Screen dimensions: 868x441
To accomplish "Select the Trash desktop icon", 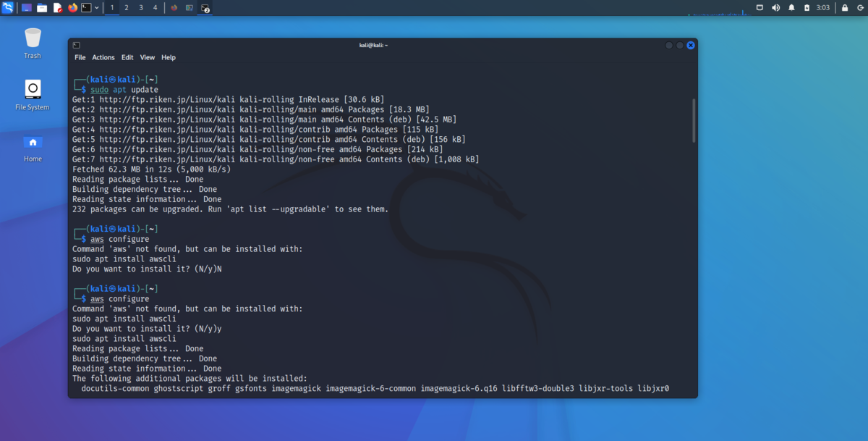I will (33, 43).
